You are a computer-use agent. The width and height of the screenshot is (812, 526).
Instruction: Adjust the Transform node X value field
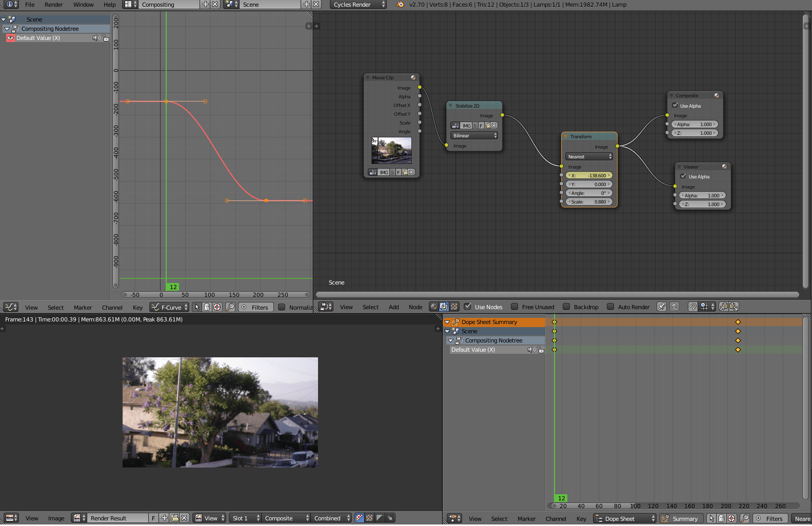click(x=589, y=176)
